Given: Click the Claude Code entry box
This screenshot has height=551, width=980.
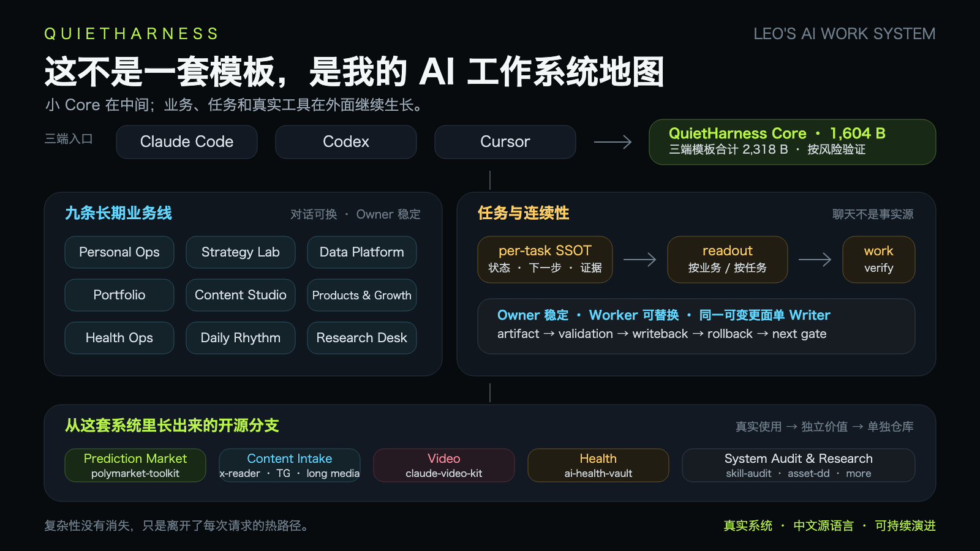Looking at the screenshot, I should pos(187,142).
